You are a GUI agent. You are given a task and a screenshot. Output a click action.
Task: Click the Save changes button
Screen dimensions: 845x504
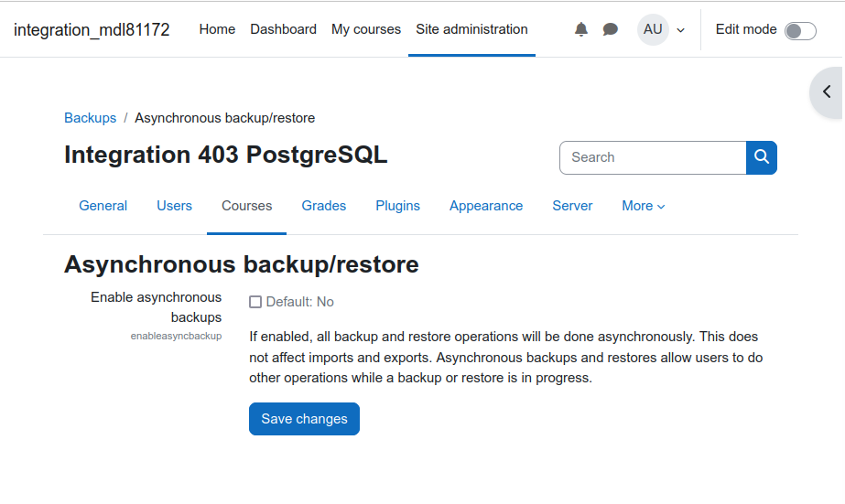tap(304, 419)
